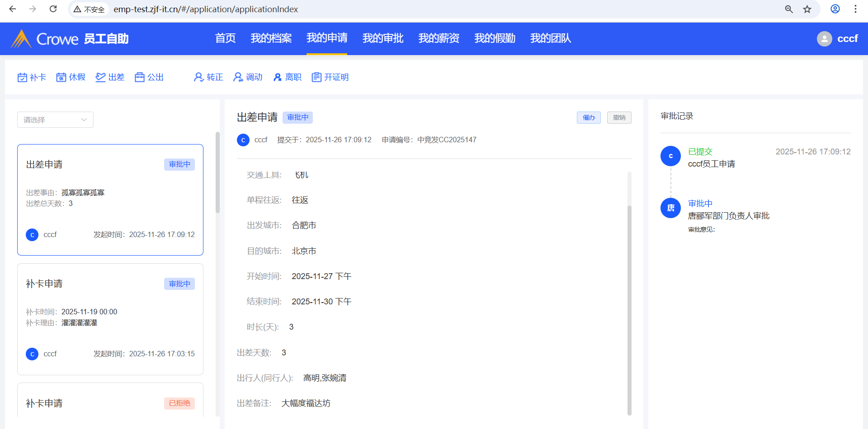Select the 补卡申请 card dated 2025-11-19
Viewport: 868px width, 429px height.
[110, 319]
